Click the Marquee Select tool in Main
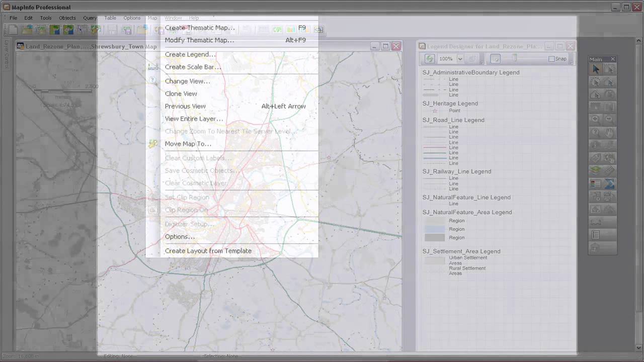The height and width of the screenshot is (362, 644). point(609,69)
